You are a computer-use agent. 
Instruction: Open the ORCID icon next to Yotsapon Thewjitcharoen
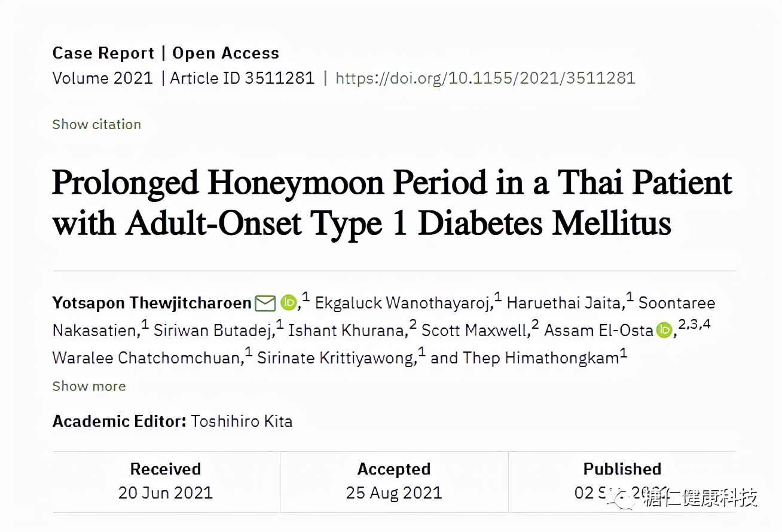(x=289, y=303)
